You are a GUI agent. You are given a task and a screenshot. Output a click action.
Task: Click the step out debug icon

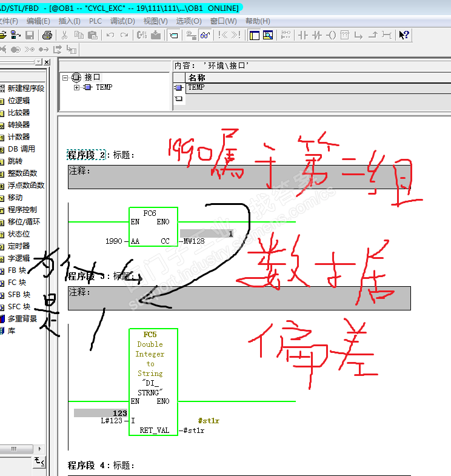coord(58,50)
